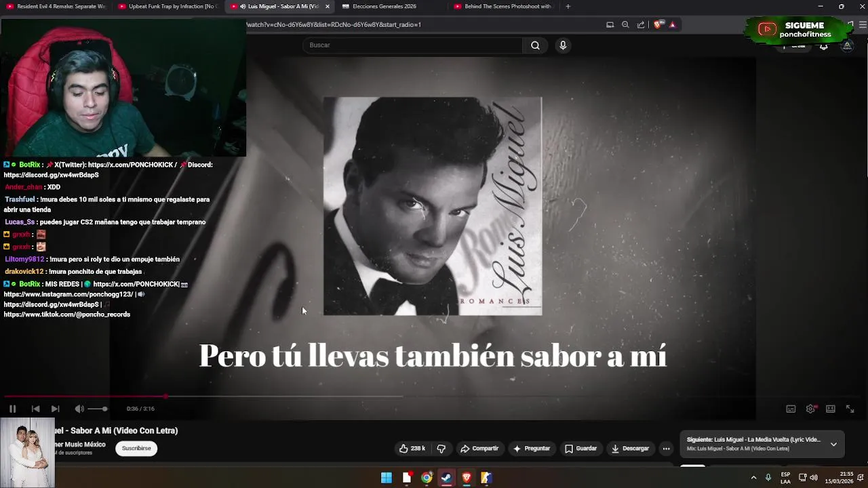868x488 pixels.
Task: Click the system tray microphone icon
Action: coord(768,478)
